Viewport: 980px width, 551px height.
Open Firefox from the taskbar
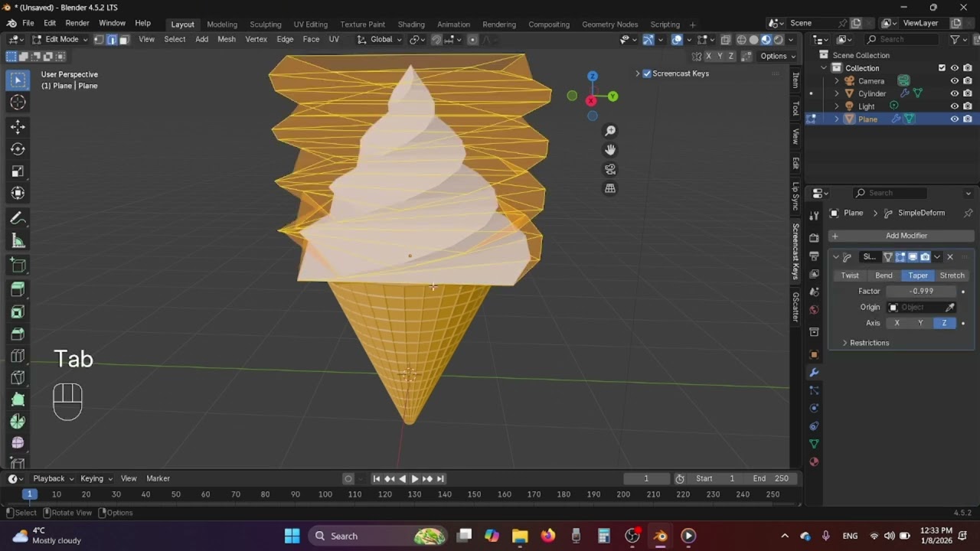[548, 536]
